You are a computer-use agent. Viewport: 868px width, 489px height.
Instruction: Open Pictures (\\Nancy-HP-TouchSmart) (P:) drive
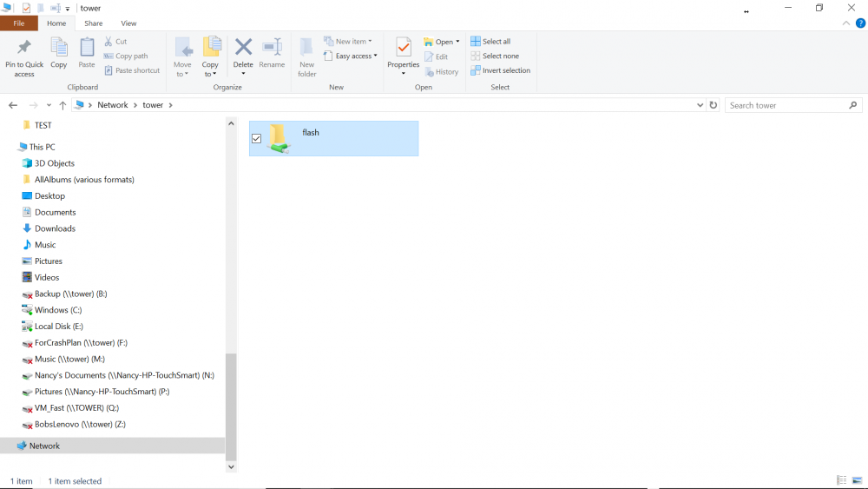(102, 392)
